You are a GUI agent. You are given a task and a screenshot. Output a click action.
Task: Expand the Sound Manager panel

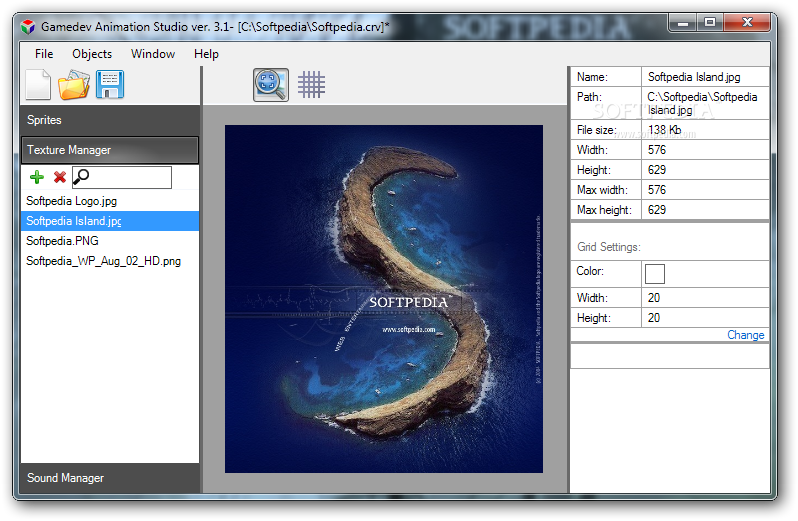click(110, 478)
